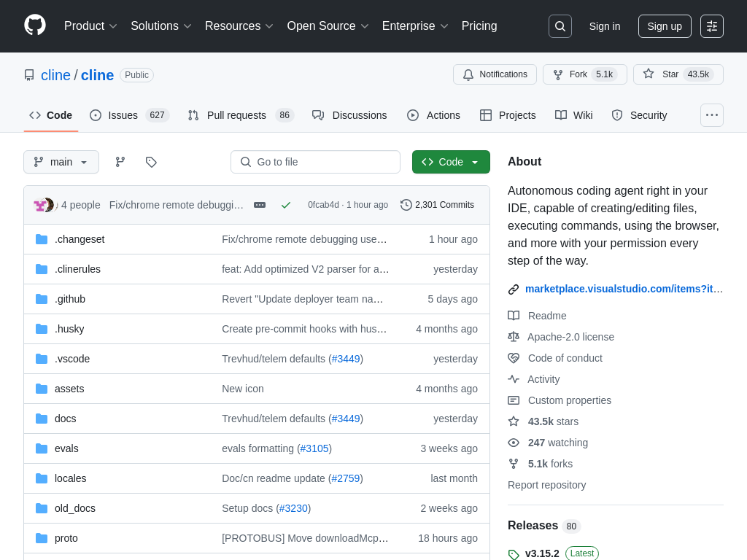Screen dimensions: 747x560
Task: Open the three-dot more tabs menu
Action: point(711,115)
